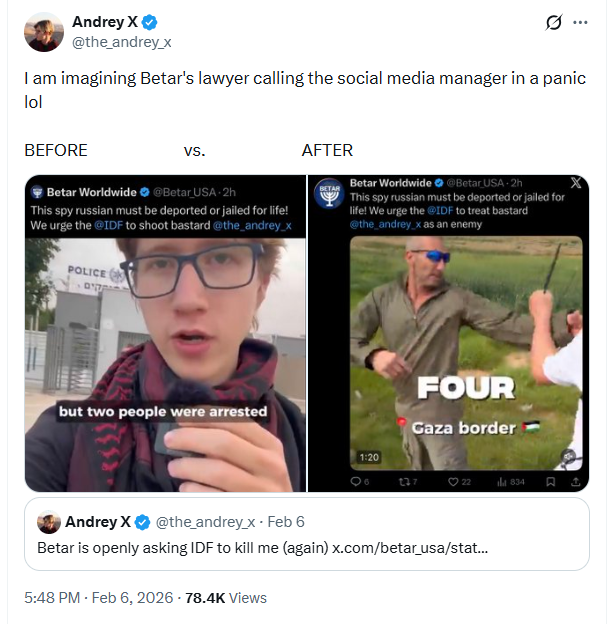
Task: Click the quoted tweet's small profile avatar
Action: click(x=48, y=522)
